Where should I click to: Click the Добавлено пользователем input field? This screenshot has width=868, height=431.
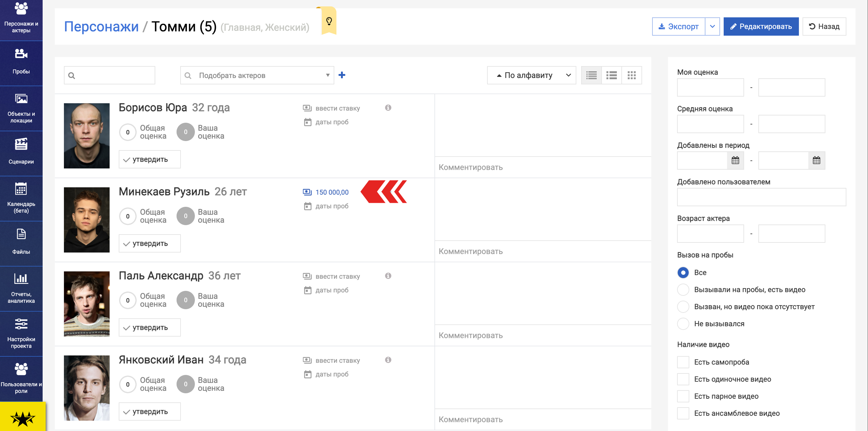click(x=761, y=197)
